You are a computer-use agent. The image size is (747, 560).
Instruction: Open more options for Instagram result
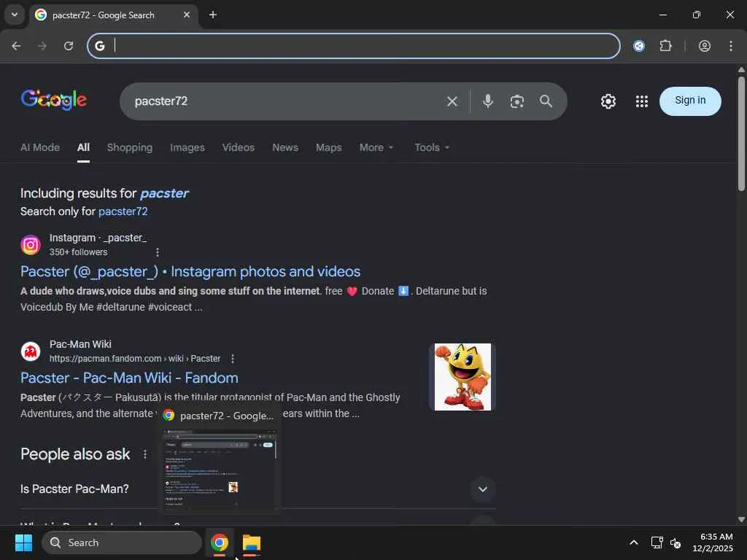pos(158,252)
